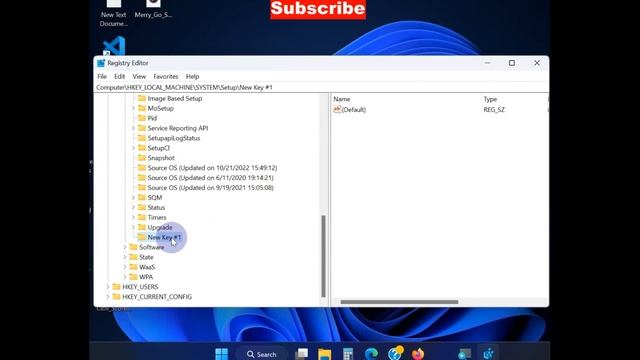Select the WPA folder icon

[x=133, y=277]
